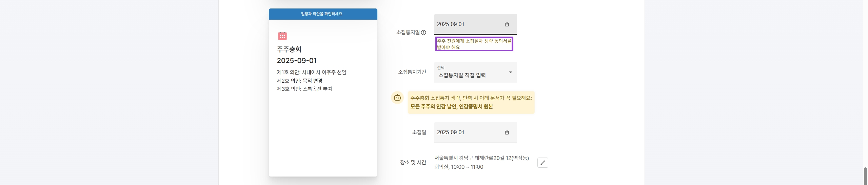Select 제1호 의안: 사내이사 이주주 선임
Viewport: 868px width, 185px height.
pos(312,72)
